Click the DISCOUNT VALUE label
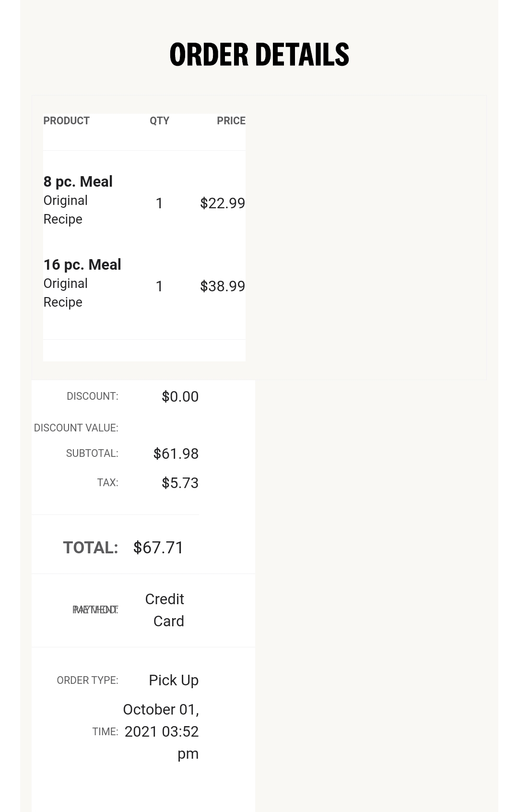Viewport: 518px width, 812px height. 76,428
